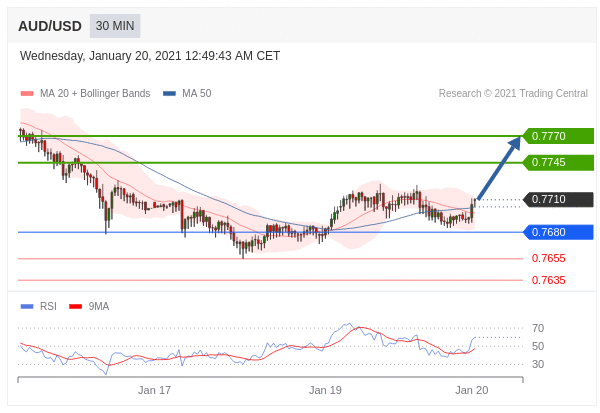Click the red 9MA legend swatch

75,306
